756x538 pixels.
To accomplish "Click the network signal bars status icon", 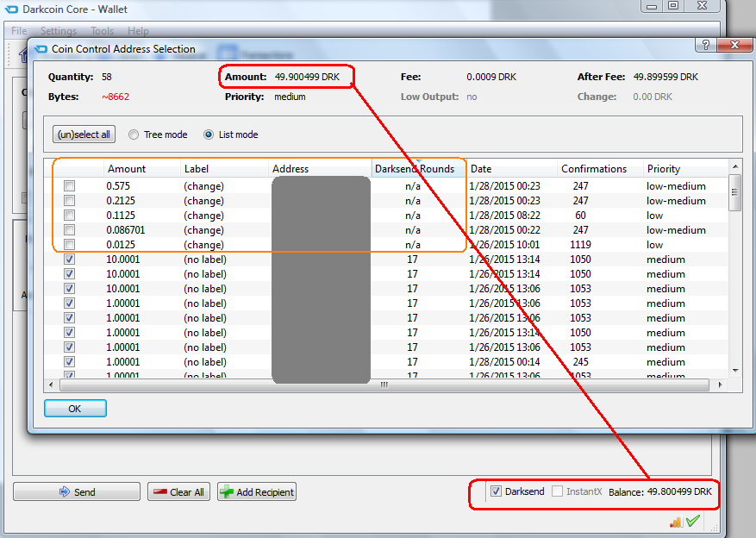I will click(676, 522).
